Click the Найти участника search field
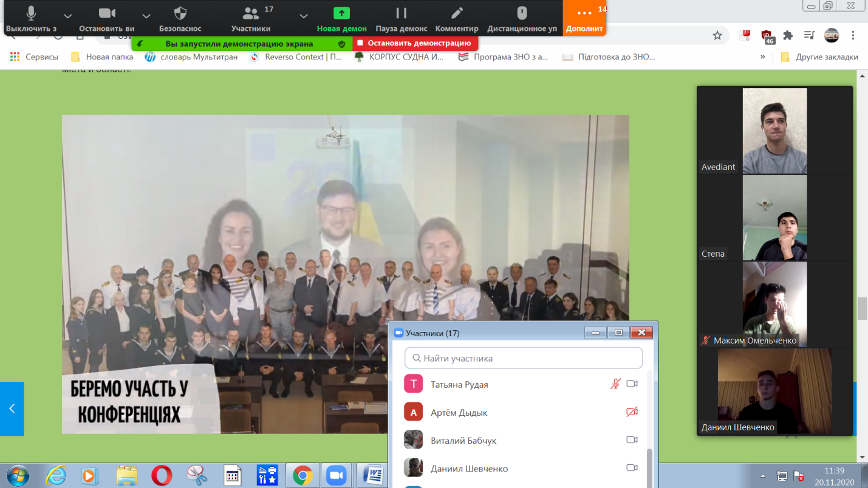The width and height of the screenshot is (868, 488). coord(524,358)
